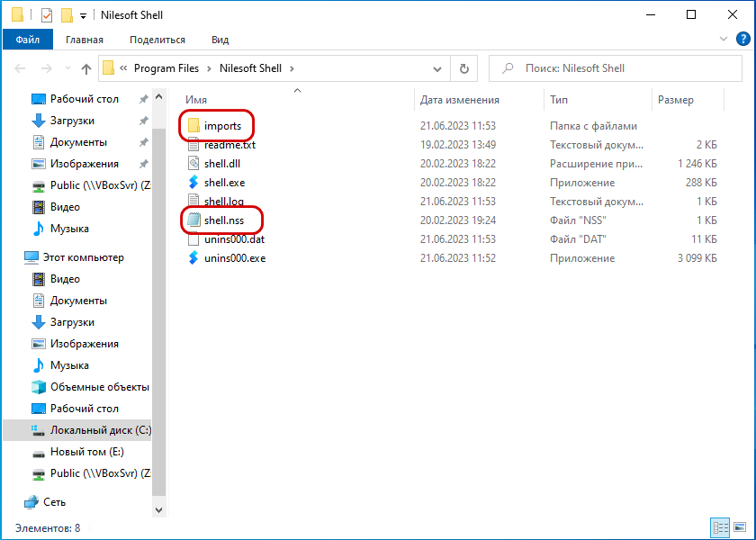Open Customize Quick Access Toolbar dropdown
The image size is (756, 540).
pos(83,16)
